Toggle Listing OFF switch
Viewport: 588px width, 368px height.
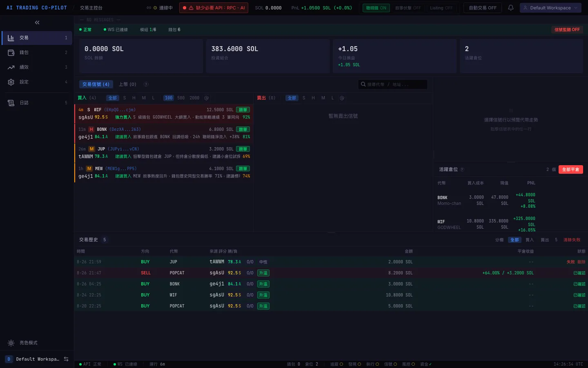click(x=441, y=8)
